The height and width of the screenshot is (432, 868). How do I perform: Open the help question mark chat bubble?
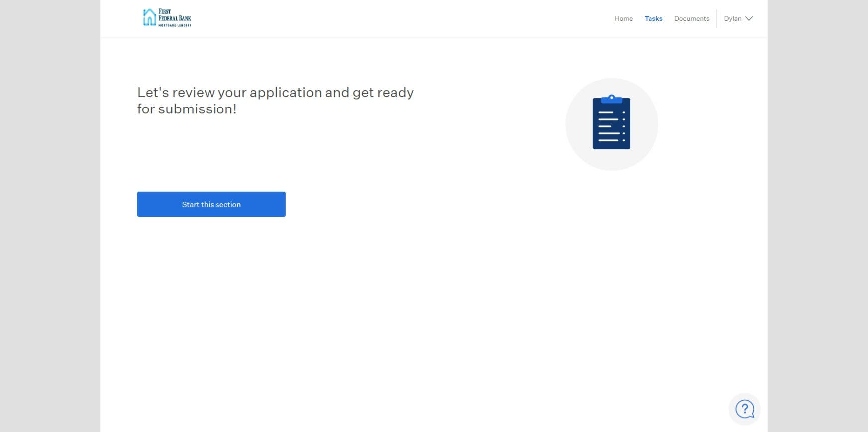(x=744, y=409)
